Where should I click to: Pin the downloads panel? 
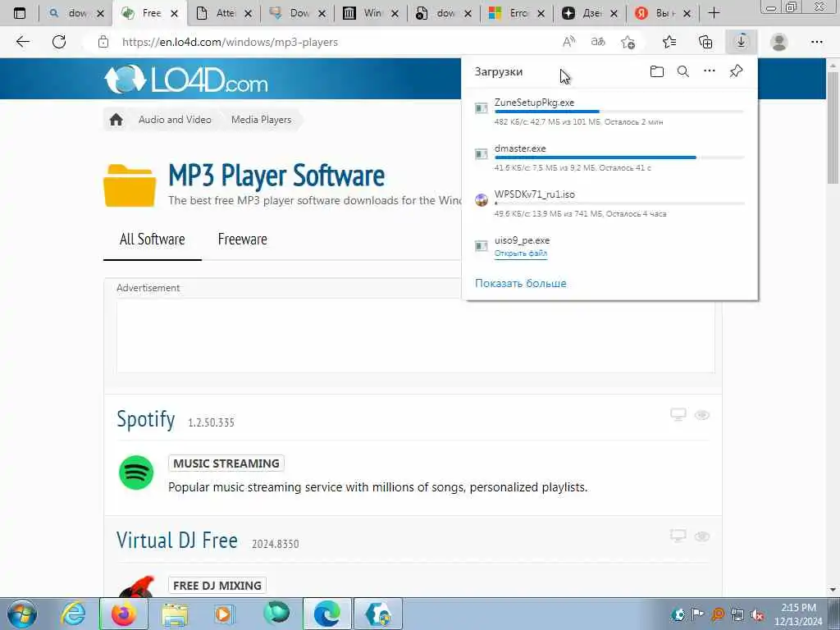pos(736,71)
